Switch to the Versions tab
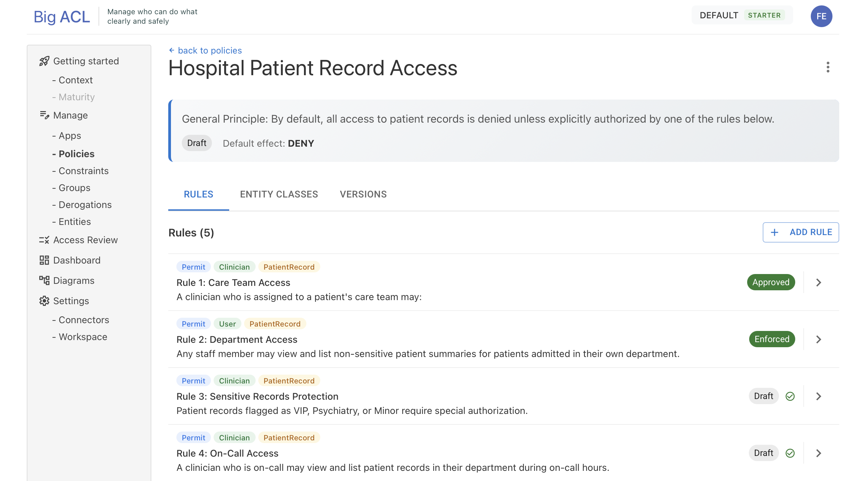The width and height of the screenshot is (868, 481). tap(363, 194)
